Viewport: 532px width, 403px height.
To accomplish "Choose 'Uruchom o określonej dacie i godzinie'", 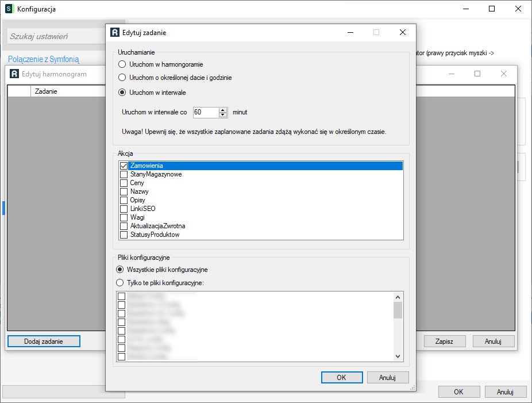I will pos(122,77).
